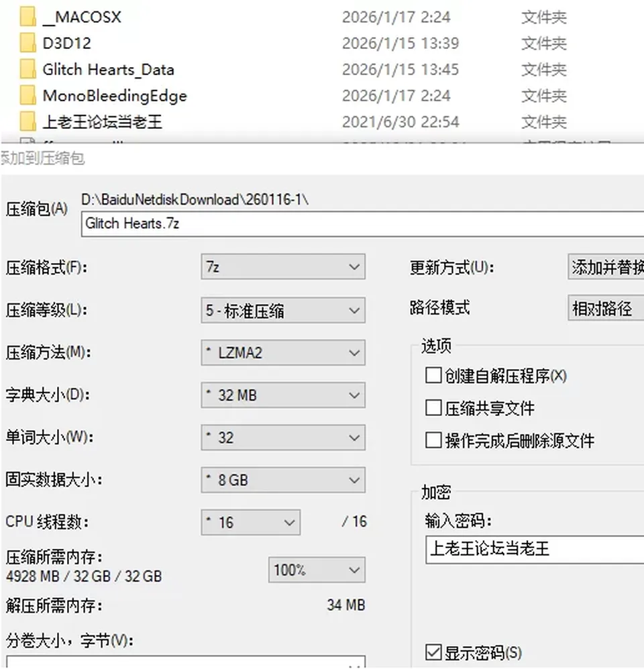The image size is (644, 669).
Task: Open the 压缩等级 dropdown
Action: click(283, 310)
